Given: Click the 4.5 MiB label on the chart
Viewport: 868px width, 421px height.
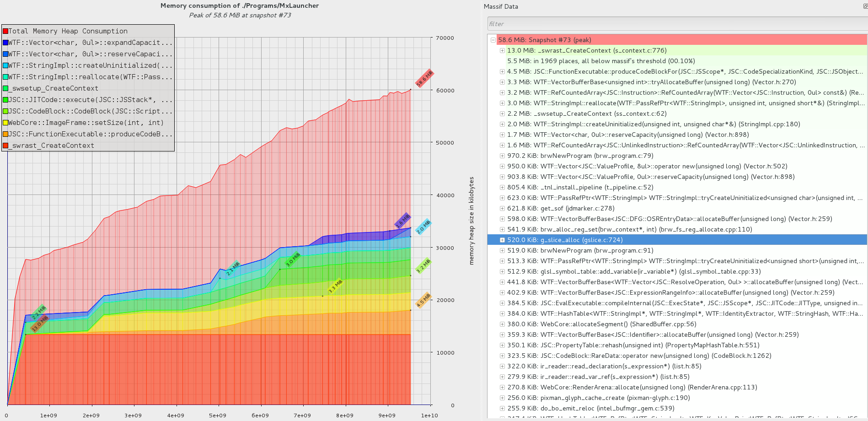Looking at the screenshot, I should (423, 300).
